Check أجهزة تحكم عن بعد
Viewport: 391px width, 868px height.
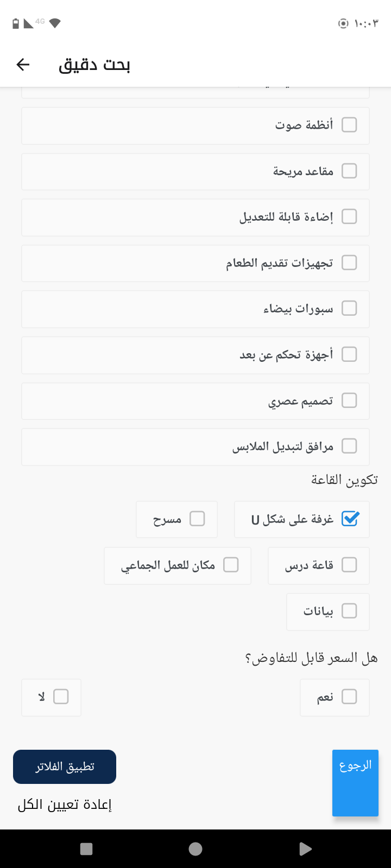coord(349,355)
